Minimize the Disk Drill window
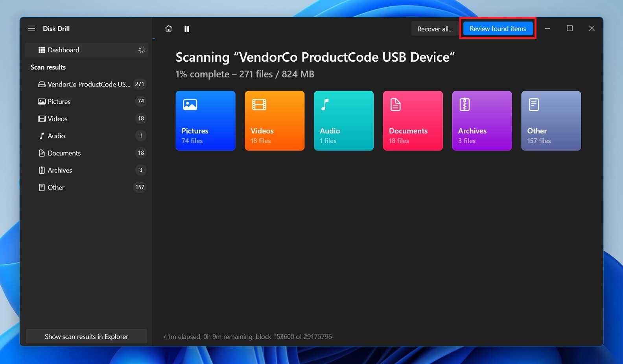Viewport: 623px width, 364px height. coord(547,29)
